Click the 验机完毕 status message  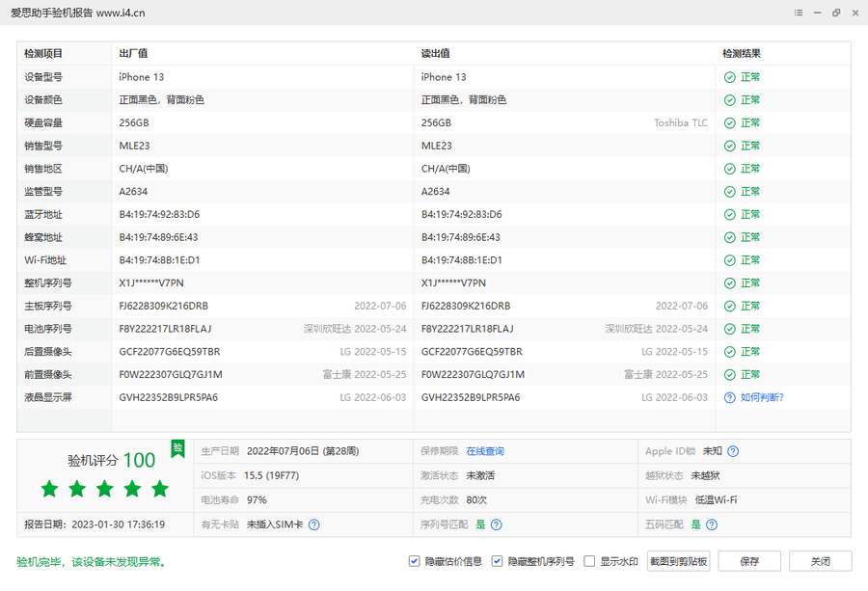[x=92, y=562]
